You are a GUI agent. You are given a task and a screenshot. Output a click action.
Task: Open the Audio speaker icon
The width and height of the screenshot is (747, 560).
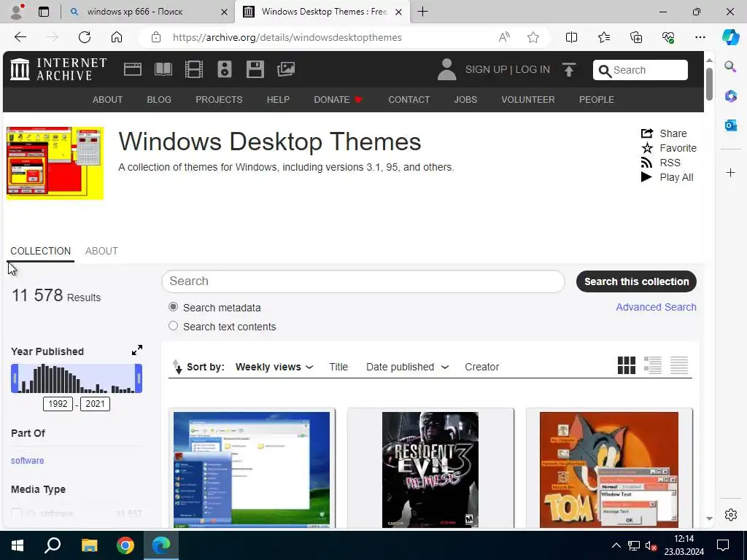click(x=225, y=69)
